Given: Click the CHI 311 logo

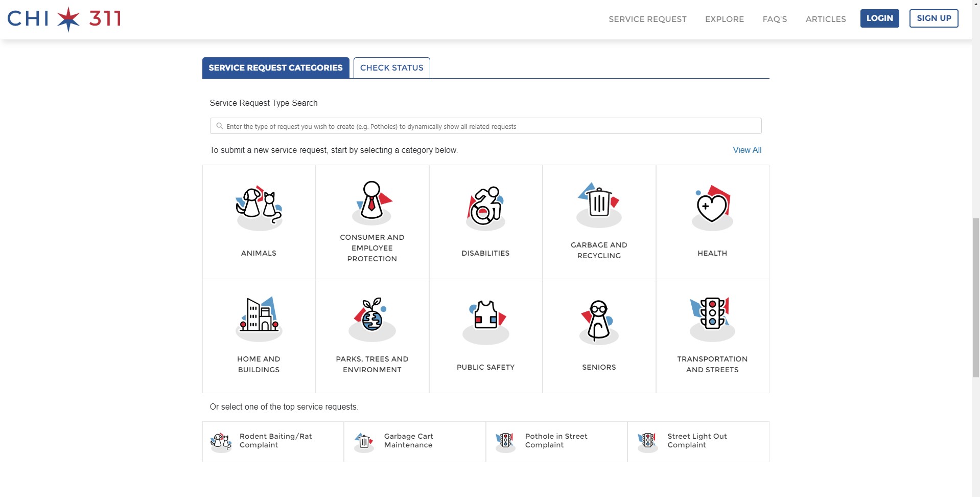Looking at the screenshot, I should tap(64, 19).
